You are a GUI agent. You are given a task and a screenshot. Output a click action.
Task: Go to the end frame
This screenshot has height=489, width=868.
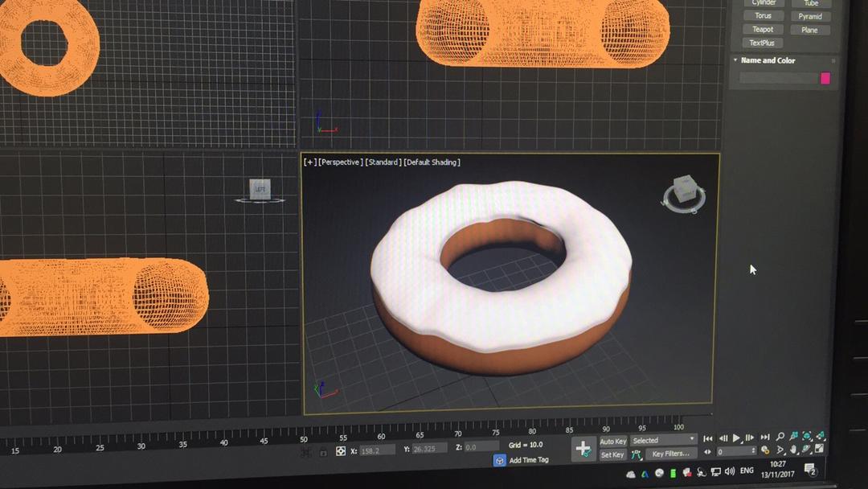765,438
